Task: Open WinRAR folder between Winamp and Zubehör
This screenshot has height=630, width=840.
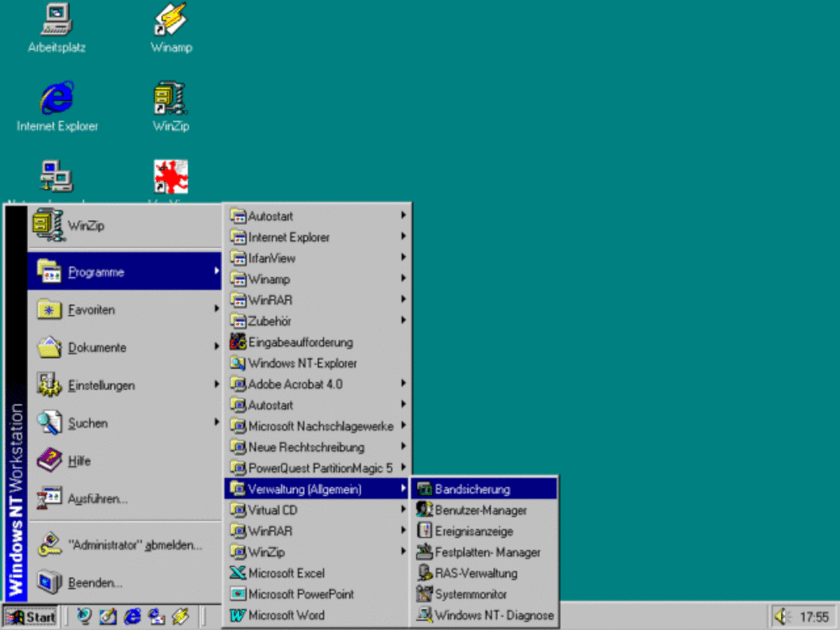Action: coord(317,300)
